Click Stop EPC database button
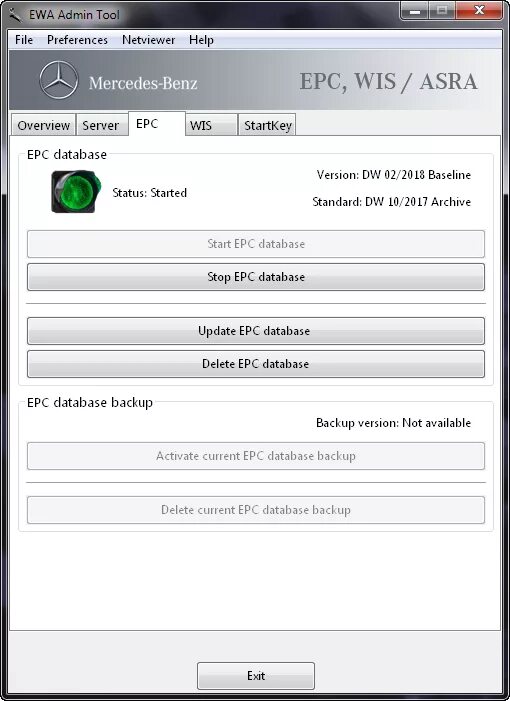Viewport: 510px width, 701px height. [x=256, y=277]
